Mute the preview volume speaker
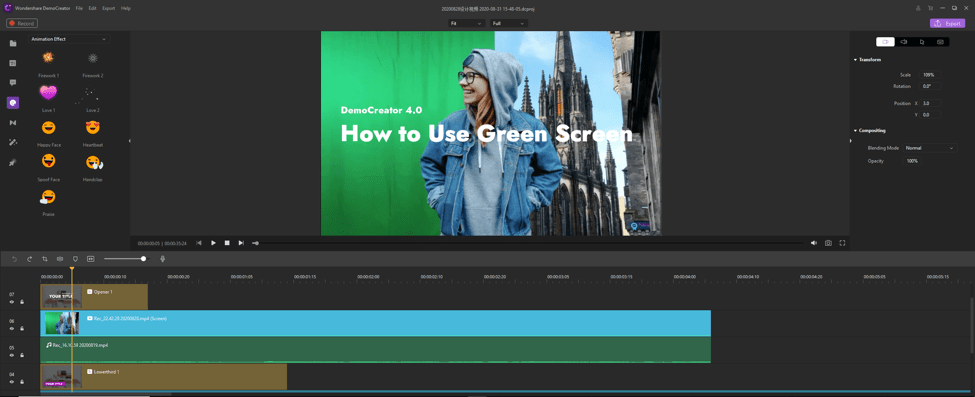Image resolution: width=975 pixels, height=397 pixels. (813, 243)
